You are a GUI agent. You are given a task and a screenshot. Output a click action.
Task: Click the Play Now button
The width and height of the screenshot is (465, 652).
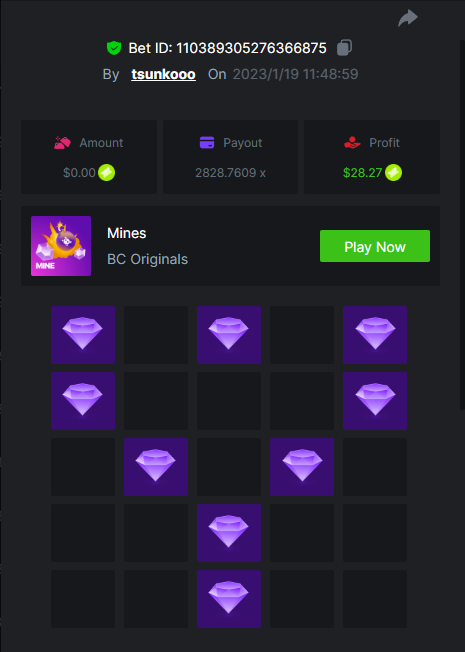click(x=375, y=246)
